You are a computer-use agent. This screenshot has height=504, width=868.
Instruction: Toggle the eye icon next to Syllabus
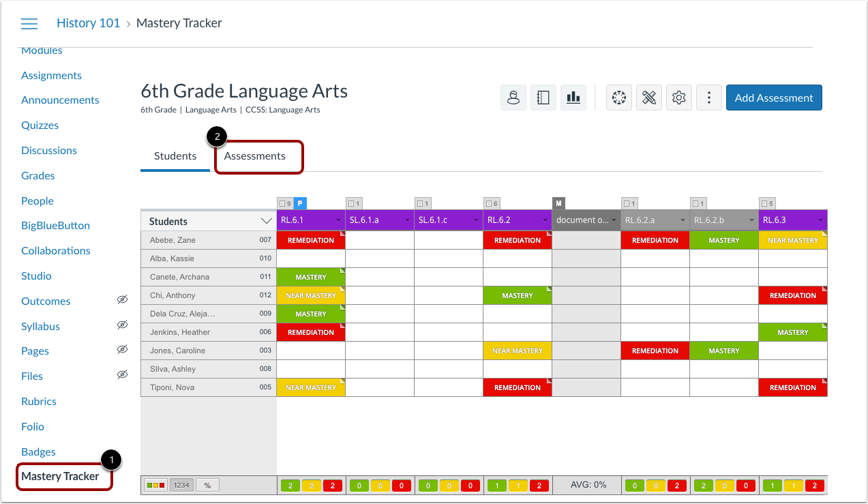pyautogui.click(x=123, y=325)
